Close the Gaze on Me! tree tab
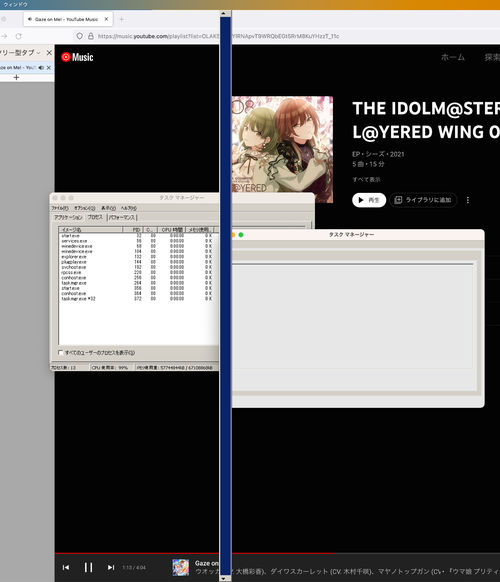This screenshot has width=500, height=582. click(49, 68)
